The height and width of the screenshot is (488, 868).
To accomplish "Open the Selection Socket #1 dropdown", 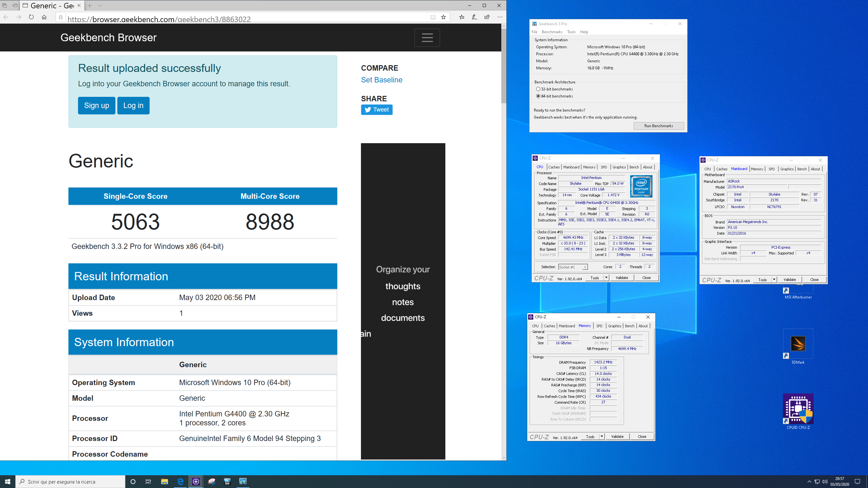I will pos(573,267).
